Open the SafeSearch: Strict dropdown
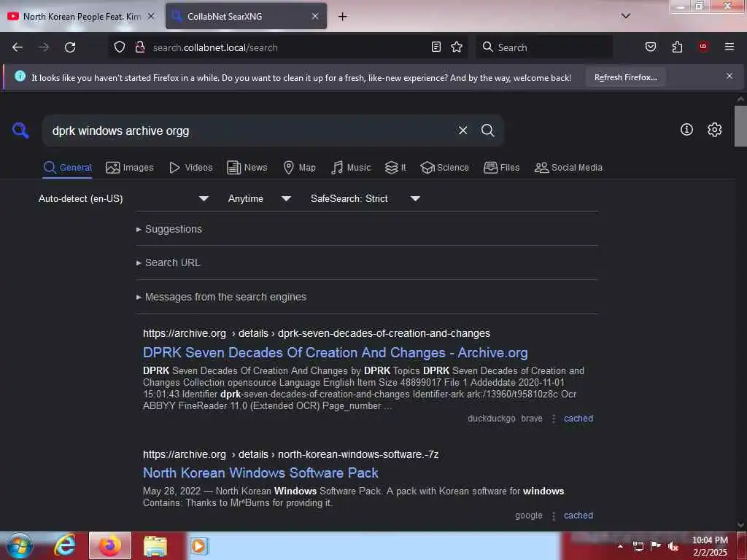This screenshot has width=747, height=560. point(365,198)
